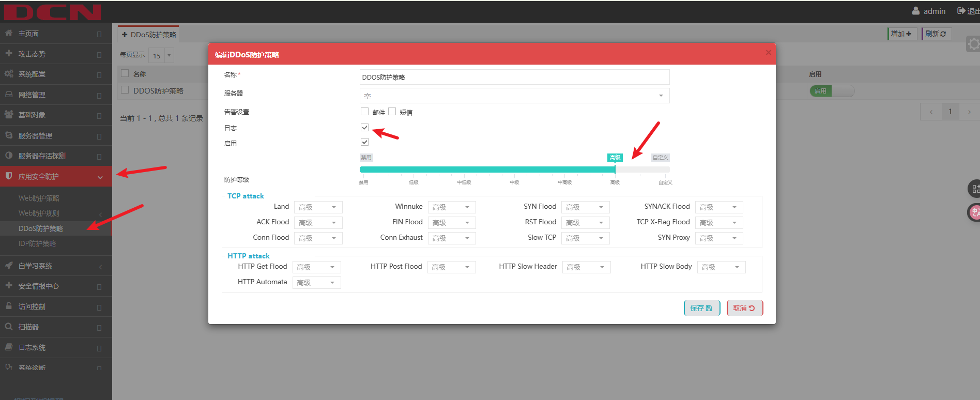Click the 取消 button
The width and height of the screenshot is (980, 400).
[744, 308]
